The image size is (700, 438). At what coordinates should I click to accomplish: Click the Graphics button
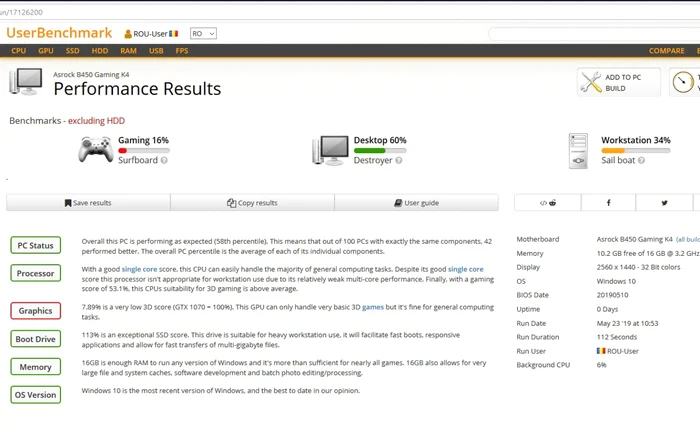pos(36,311)
